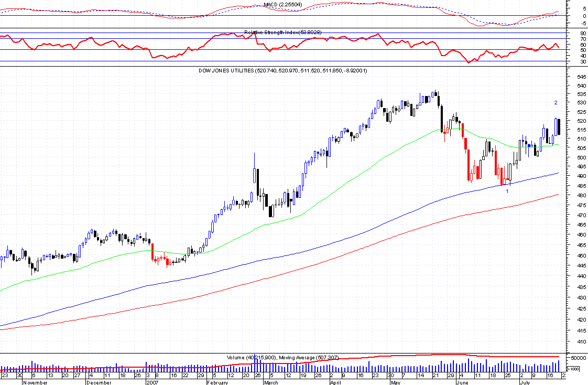Image resolution: width=588 pixels, height=385 pixels.
Task: Click the blue annotation "2" above the July high
Action: (x=556, y=102)
